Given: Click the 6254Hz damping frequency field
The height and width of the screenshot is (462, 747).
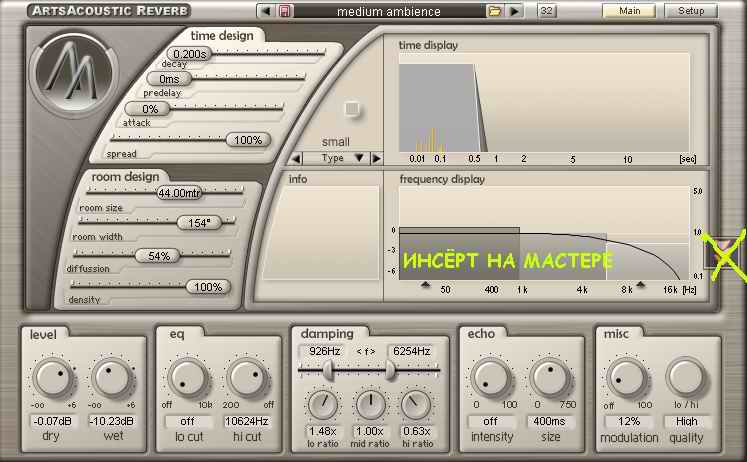Looking at the screenshot, I should (412, 352).
